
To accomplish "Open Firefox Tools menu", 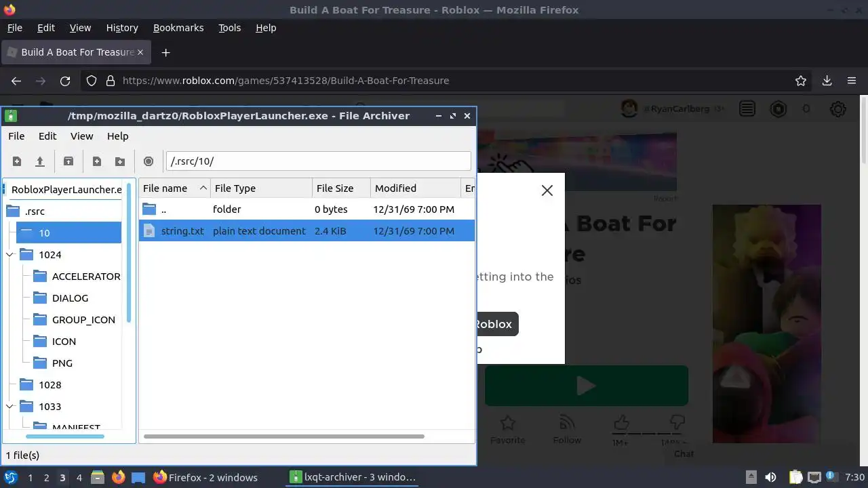I will click(x=229, y=28).
